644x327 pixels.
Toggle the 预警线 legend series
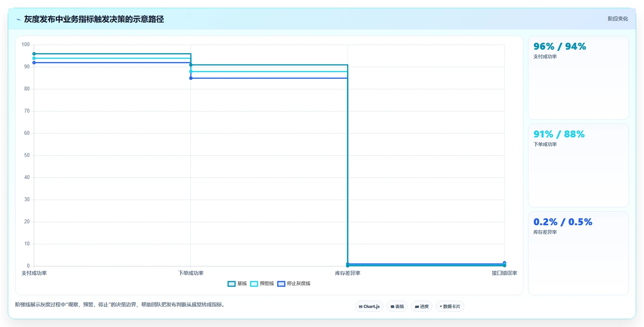(262, 284)
